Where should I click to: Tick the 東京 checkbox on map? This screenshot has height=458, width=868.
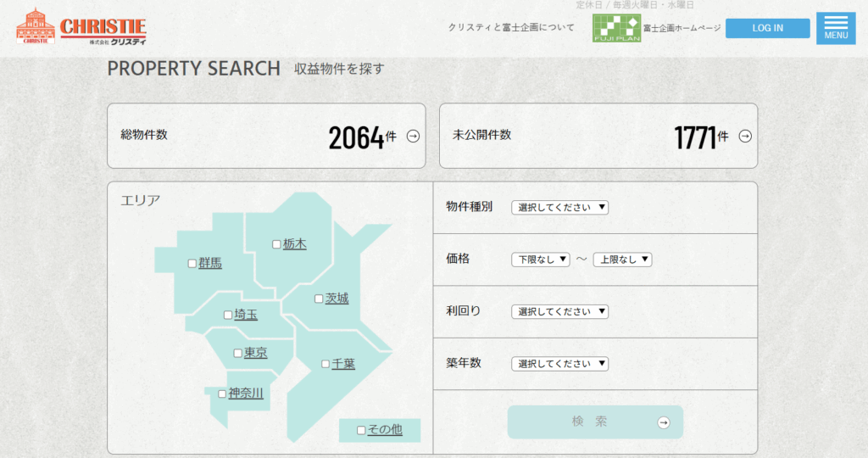tap(238, 354)
